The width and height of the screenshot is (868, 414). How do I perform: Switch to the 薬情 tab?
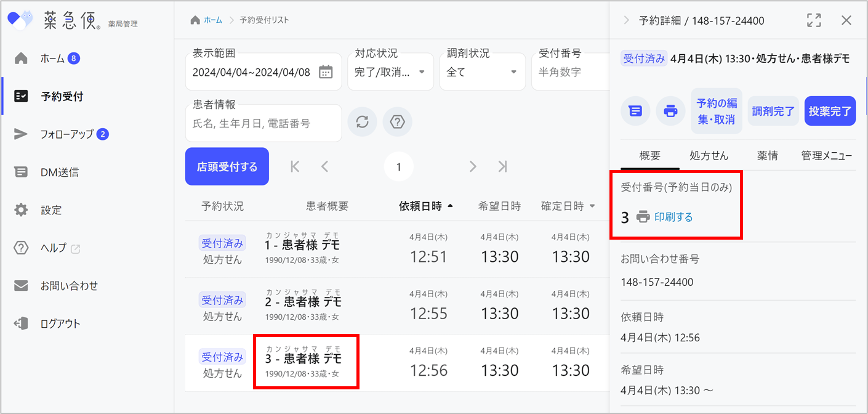767,156
